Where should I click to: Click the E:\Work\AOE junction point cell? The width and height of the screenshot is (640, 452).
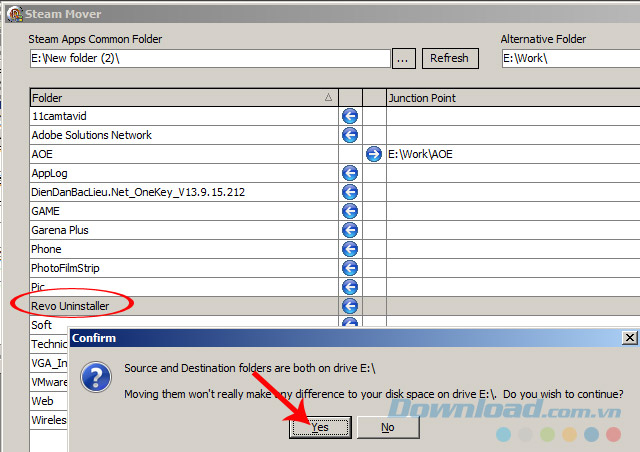(x=513, y=154)
